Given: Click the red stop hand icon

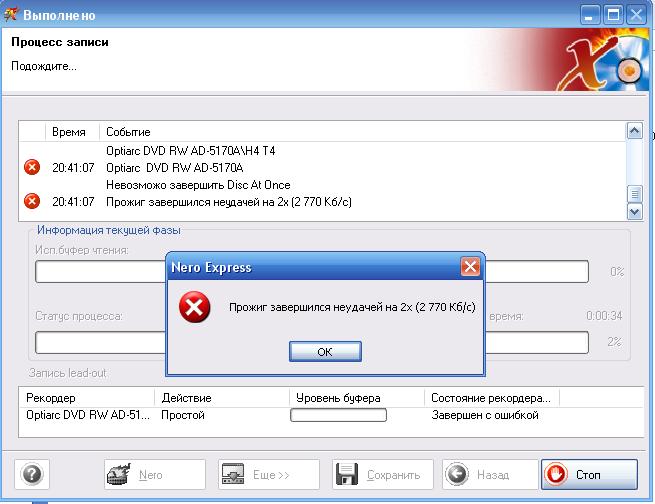Looking at the screenshot, I should point(556,475).
